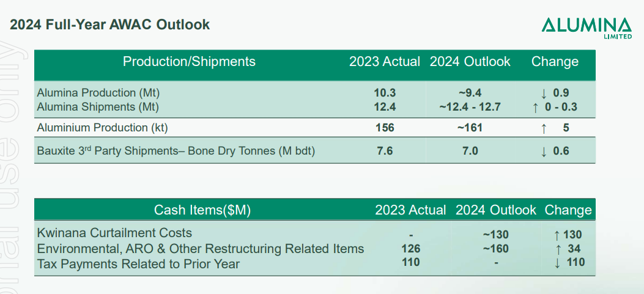The image size is (644, 294).
Task: Click the ~161 outlook value
Action: (470, 128)
